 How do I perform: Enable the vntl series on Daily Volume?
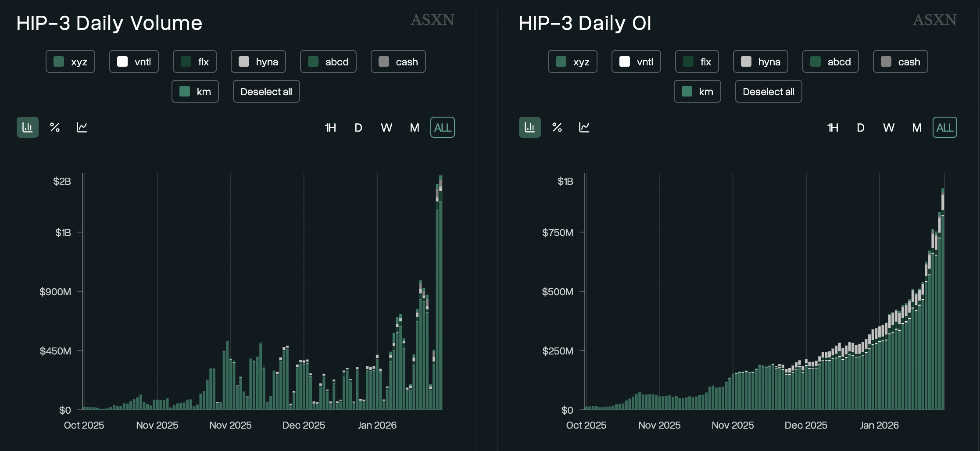point(134,61)
